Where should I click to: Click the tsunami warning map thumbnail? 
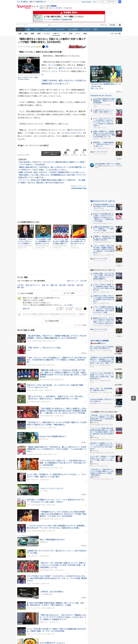coord(38,18)
